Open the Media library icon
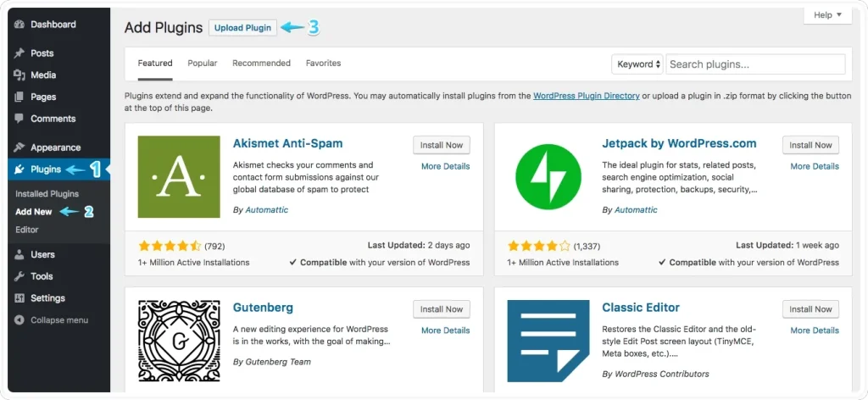868x400 pixels. tap(20, 75)
